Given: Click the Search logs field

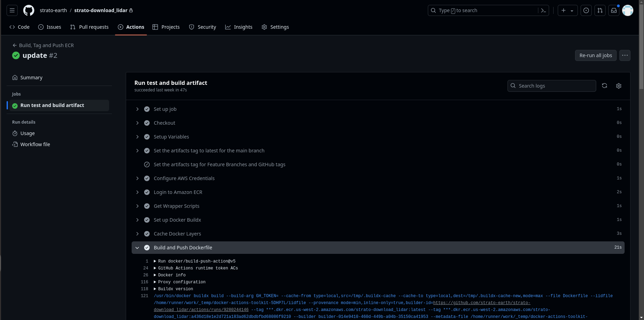Looking at the screenshot, I should [x=552, y=86].
